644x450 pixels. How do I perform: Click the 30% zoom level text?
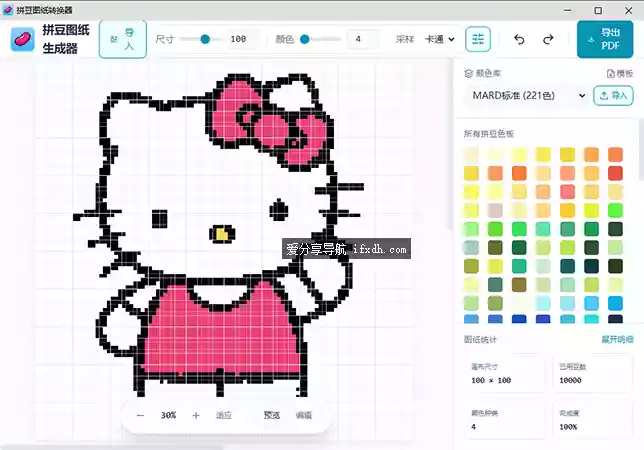tap(168, 416)
